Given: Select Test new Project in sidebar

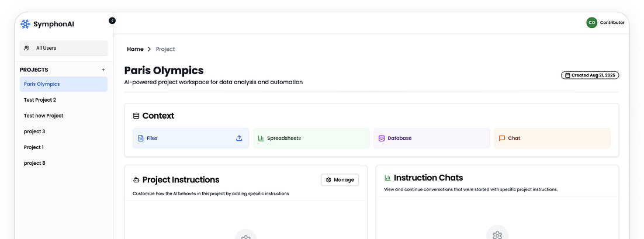Looking at the screenshot, I should (43, 116).
